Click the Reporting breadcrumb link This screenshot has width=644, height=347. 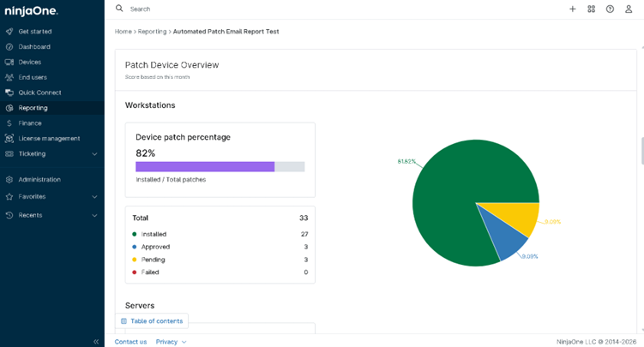pos(152,32)
